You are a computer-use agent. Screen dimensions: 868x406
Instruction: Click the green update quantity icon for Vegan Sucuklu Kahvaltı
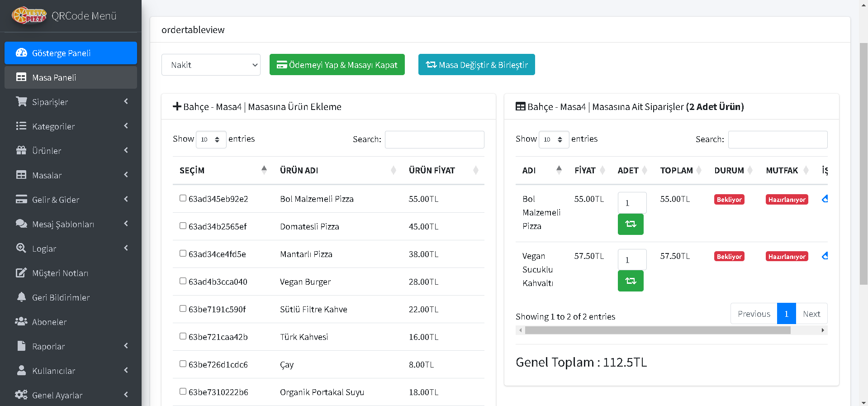click(x=630, y=281)
